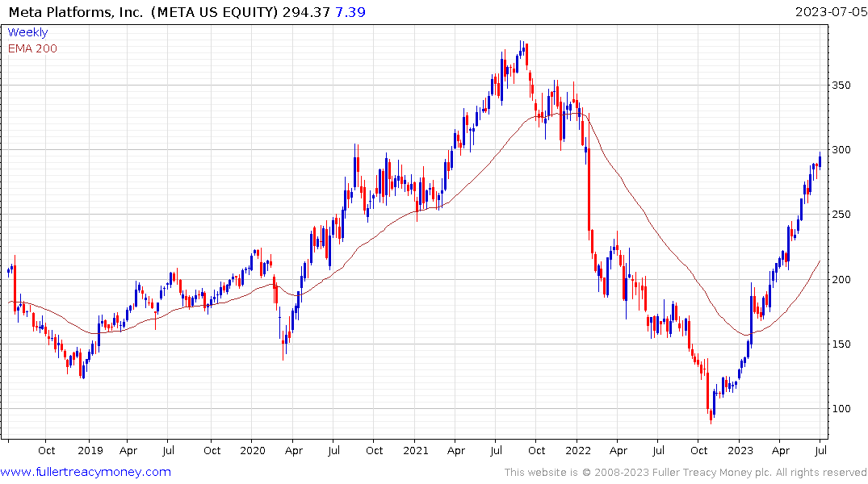Click the 200 price axis label
The width and height of the screenshot is (868, 484).
[x=841, y=279]
